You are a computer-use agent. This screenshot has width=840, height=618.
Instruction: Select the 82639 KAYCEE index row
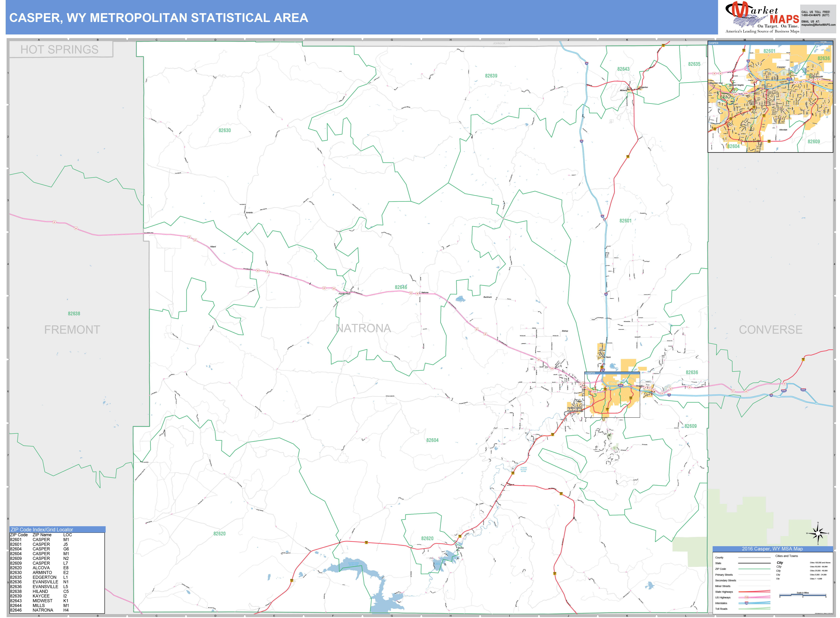click(x=39, y=596)
